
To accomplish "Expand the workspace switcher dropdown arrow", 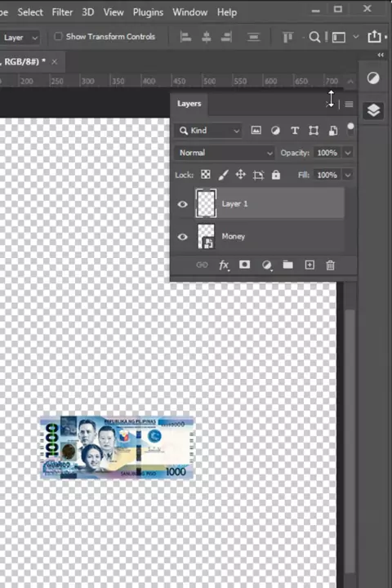I will point(356,37).
